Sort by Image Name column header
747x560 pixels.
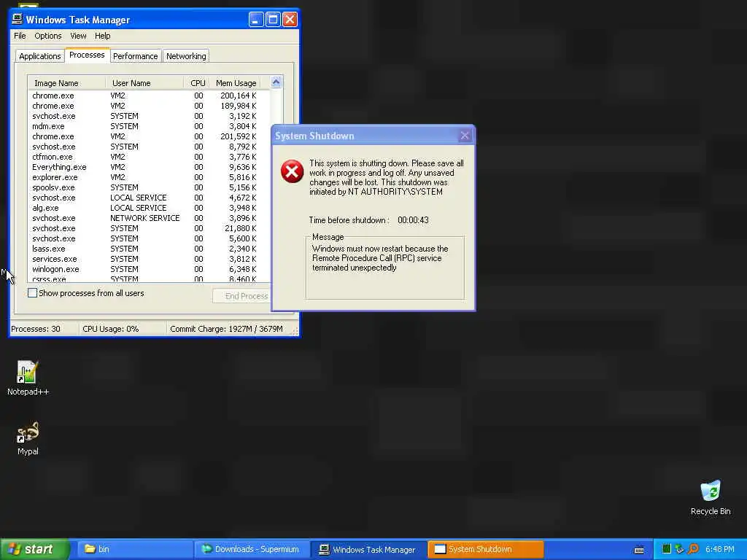point(66,83)
